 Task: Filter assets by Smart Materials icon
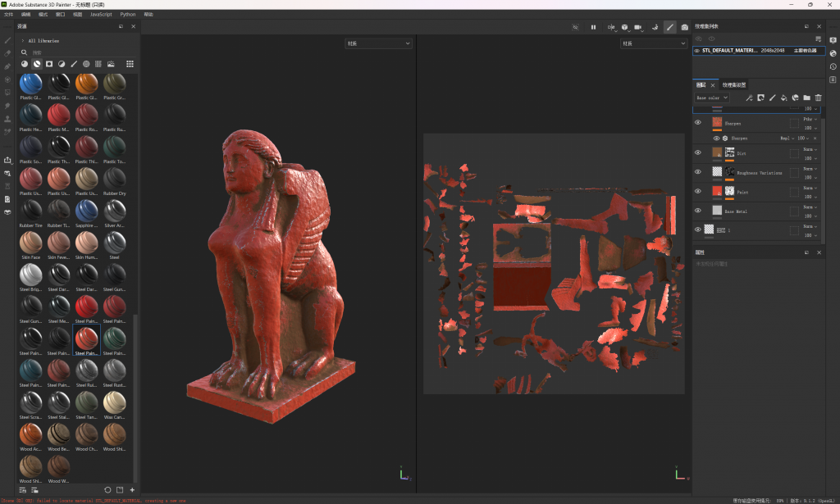click(x=37, y=64)
